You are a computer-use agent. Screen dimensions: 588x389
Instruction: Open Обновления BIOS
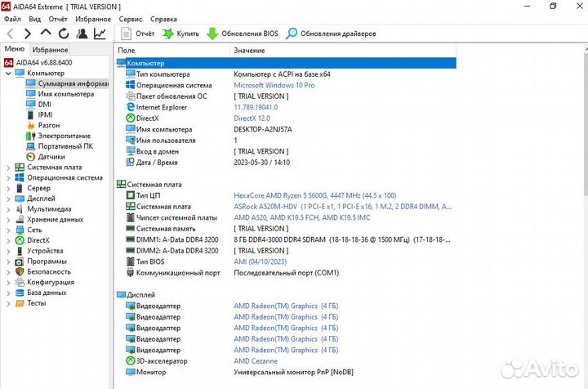pyautogui.click(x=243, y=34)
